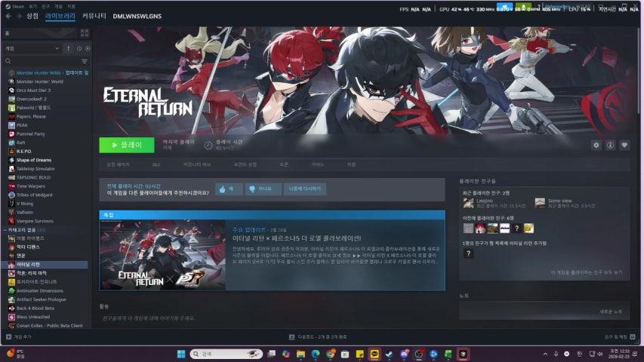The image size is (644, 362).
Task: Select Tribes of Midgard in library list
Action: (35, 195)
